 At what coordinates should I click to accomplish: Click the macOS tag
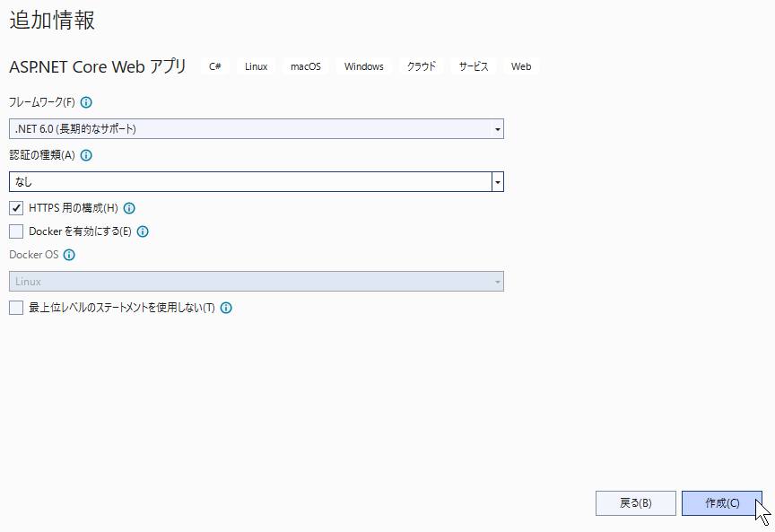(x=306, y=66)
